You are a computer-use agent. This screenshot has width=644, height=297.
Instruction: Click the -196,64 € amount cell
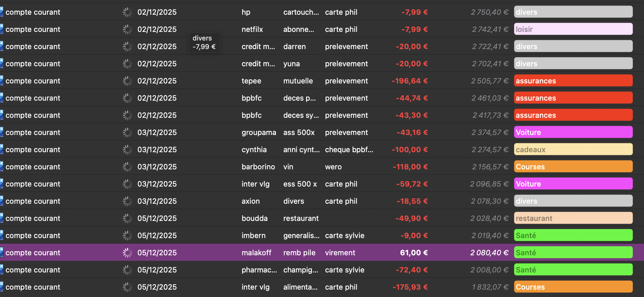coord(410,81)
